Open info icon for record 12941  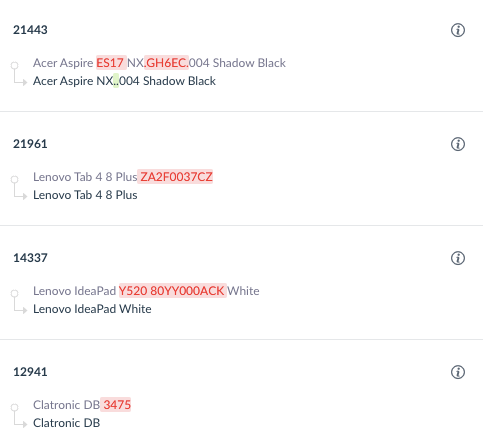(x=458, y=372)
